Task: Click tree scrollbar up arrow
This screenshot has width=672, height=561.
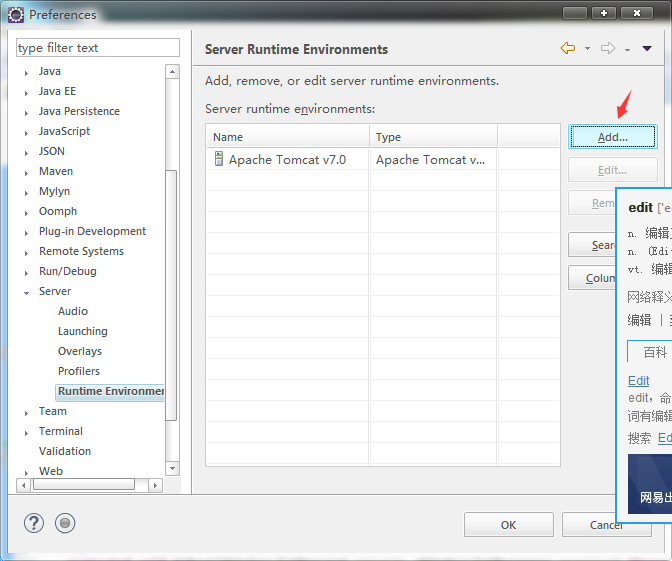Action: [172, 72]
